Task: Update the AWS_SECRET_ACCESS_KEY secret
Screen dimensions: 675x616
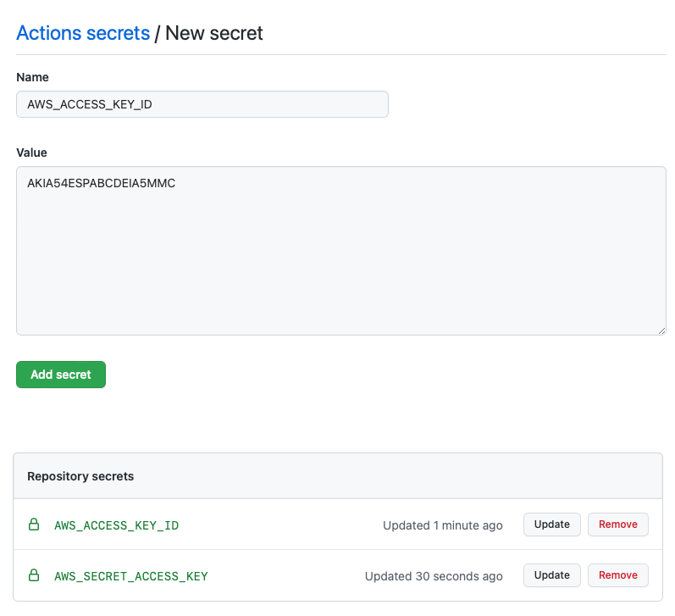Action: tap(552, 575)
